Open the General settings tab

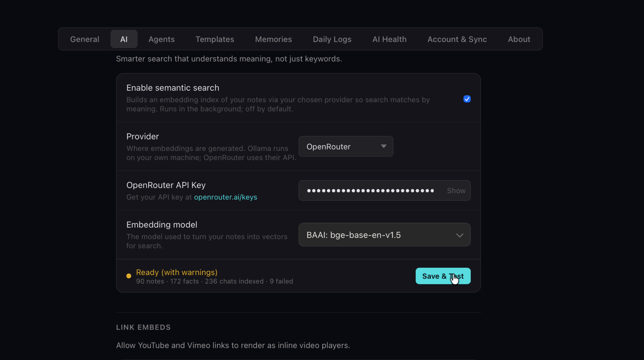[x=85, y=39]
